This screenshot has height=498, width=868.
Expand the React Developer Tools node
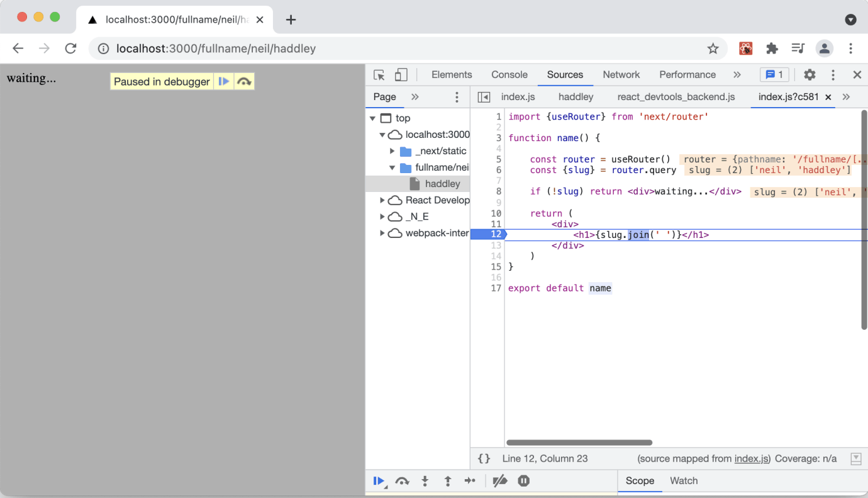click(x=382, y=200)
